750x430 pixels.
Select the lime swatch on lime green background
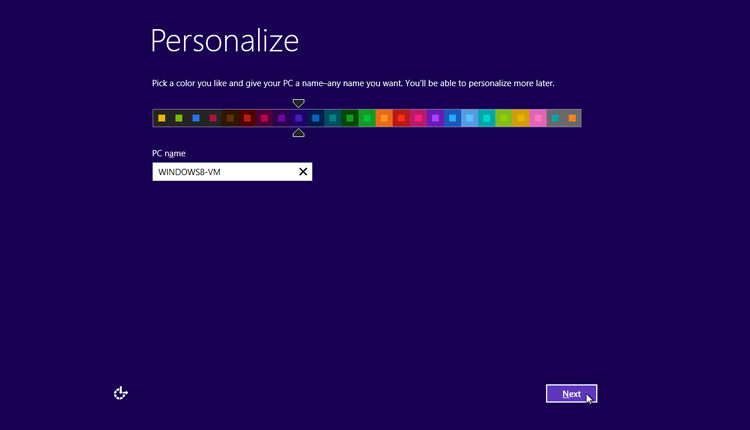[504, 118]
